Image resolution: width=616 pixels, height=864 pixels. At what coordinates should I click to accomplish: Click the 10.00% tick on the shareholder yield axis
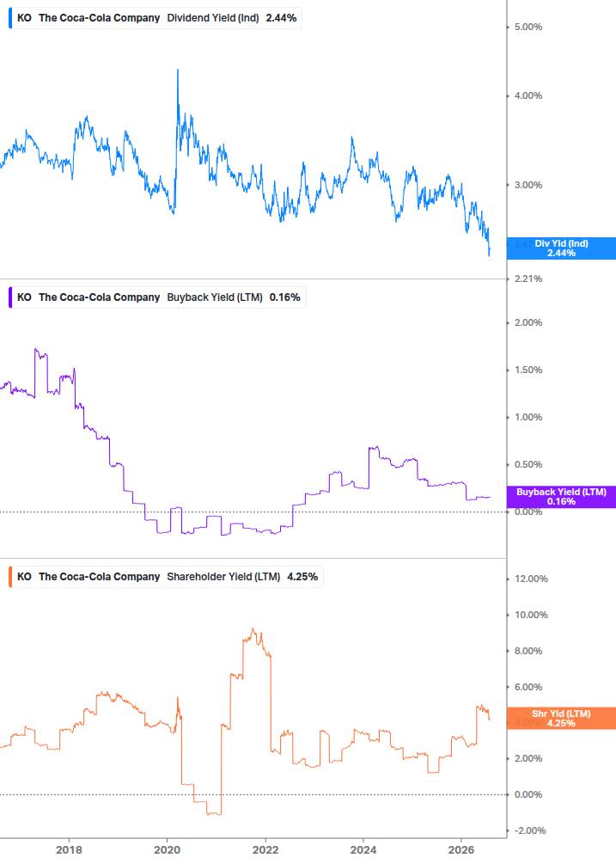click(x=531, y=615)
